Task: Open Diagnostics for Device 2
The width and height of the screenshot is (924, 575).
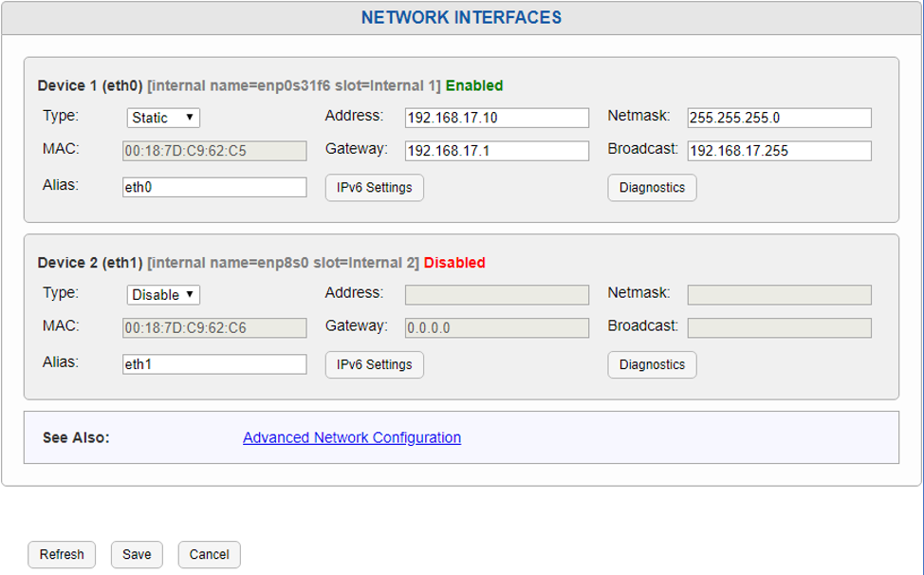Action: coord(652,364)
